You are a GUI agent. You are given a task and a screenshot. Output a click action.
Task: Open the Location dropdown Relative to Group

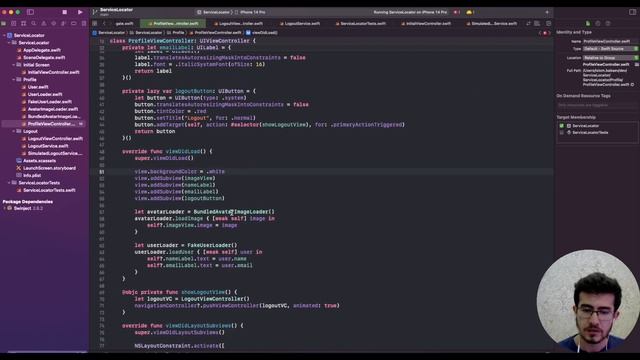click(610, 58)
